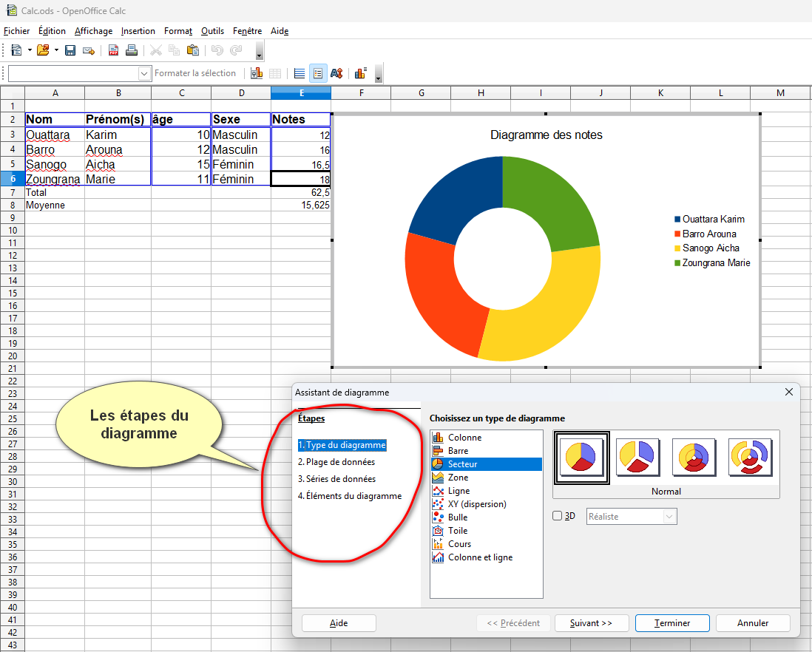Select the exploded pie chart thumbnail

pyautogui.click(x=637, y=458)
